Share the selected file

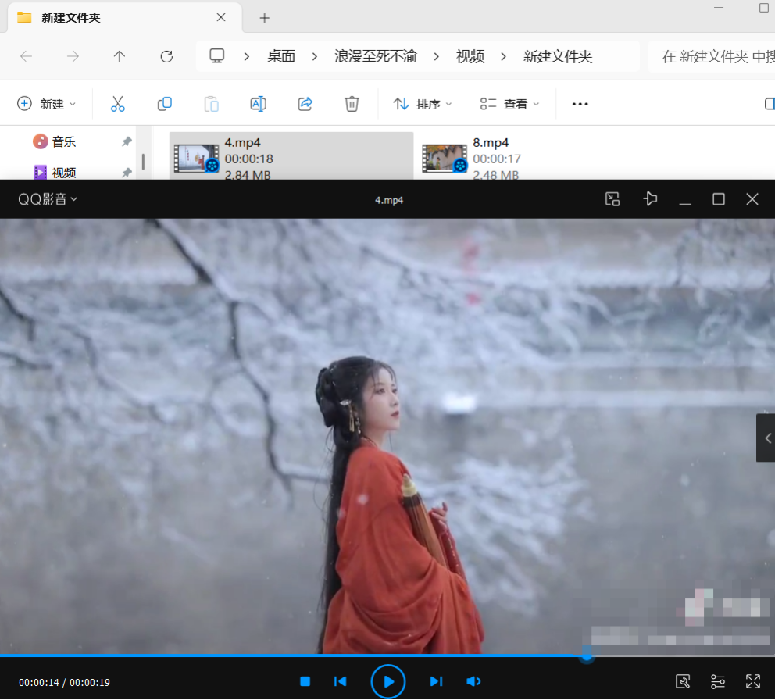[x=305, y=104]
